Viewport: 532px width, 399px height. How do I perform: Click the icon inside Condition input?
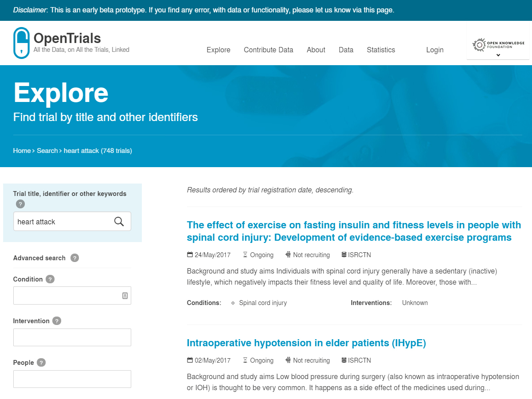coord(125,296)
